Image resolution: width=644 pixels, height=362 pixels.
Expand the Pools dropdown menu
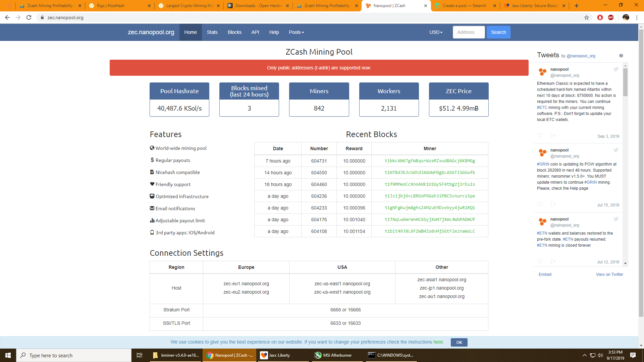pyautogui.click(x=296, y=32)
